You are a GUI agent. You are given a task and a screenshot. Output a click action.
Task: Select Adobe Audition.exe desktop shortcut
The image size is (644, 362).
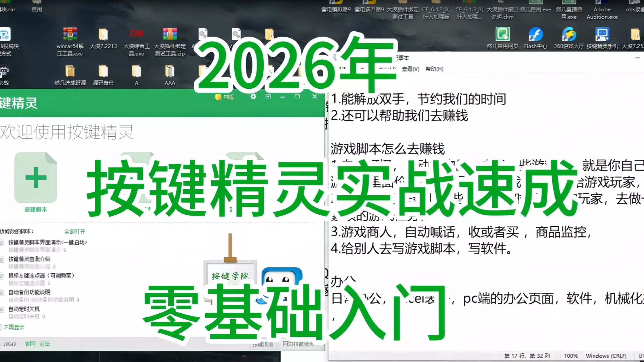tap(602, 10)
